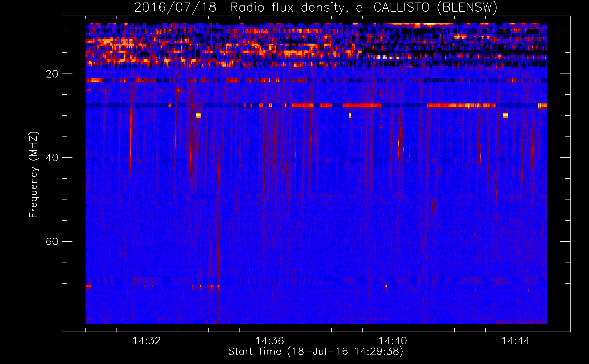Click the 40 MHz frequency tick label
This screenshot has width=589, height=364.
tap(52, 158)
